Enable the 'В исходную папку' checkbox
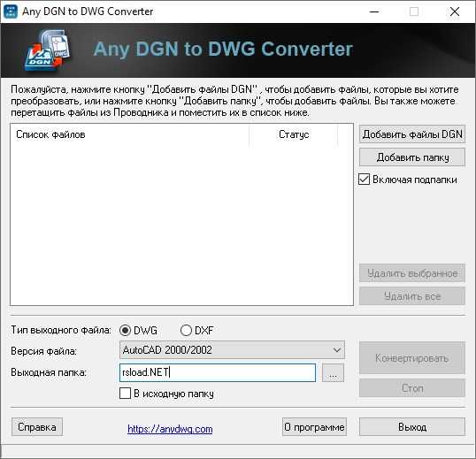This screenshot has width=476, height=459. pyautogui.click(x=125, y=394)
